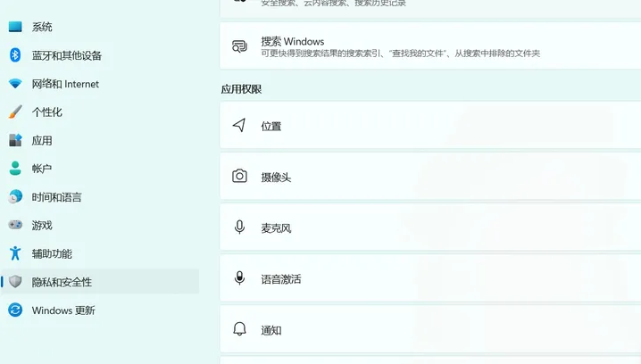This screenshot has height=364, width=641.
Task: Click the 麦克风 microphone icon
Action: pyautogui.click(x=239, y=227)
